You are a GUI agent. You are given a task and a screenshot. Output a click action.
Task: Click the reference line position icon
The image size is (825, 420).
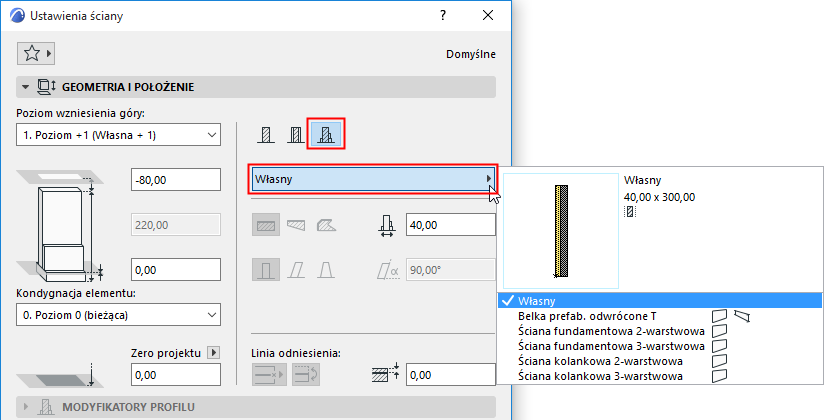point(269,375)
